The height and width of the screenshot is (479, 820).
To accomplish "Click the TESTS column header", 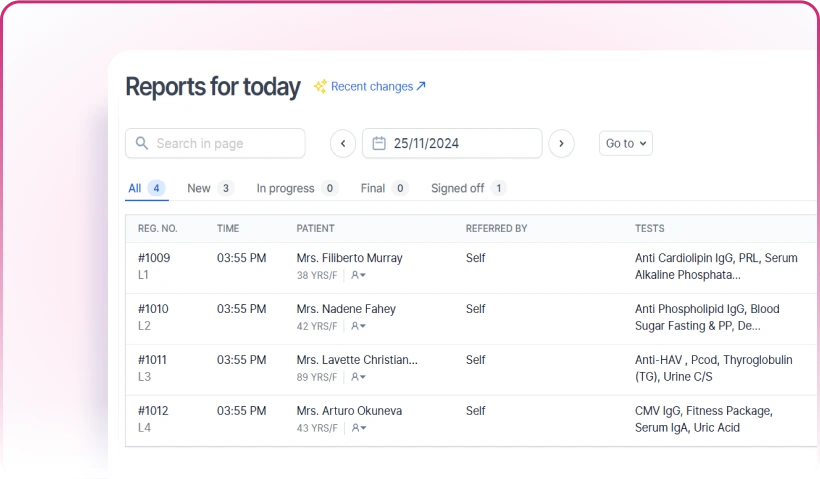I will pos(650,229).
